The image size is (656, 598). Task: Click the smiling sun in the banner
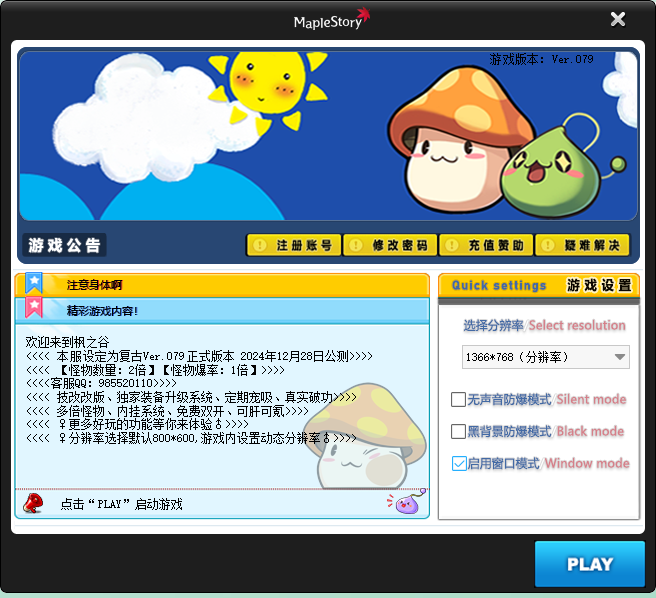pos(268,90)
